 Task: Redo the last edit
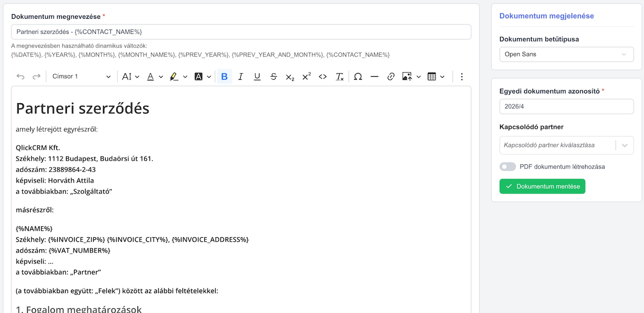pos(36,77)
